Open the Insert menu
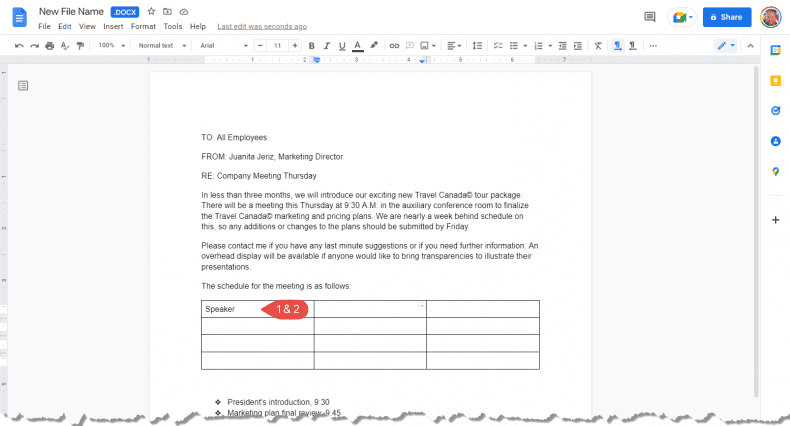The height and width of the screenshot is (426, 790). point(113,26)
